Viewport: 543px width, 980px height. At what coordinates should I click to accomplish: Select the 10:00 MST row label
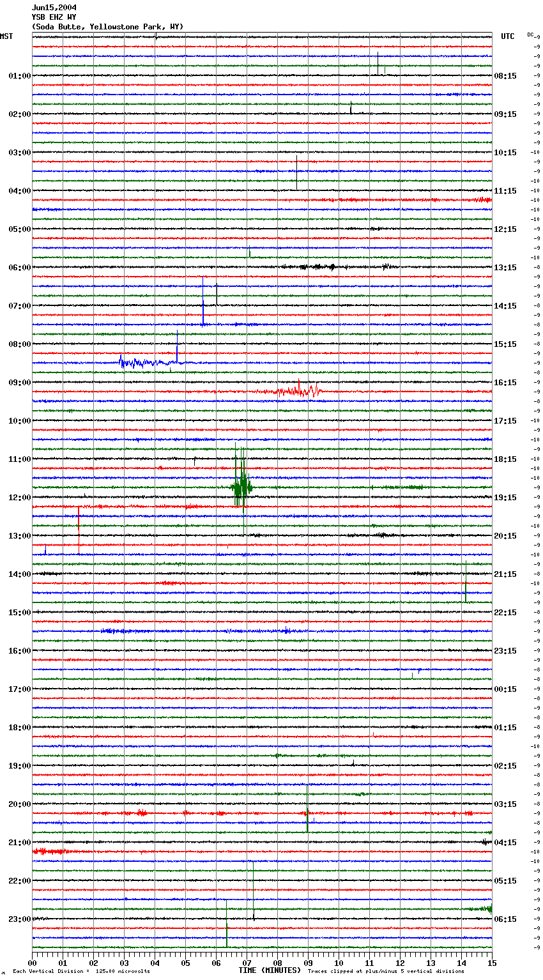20,421
